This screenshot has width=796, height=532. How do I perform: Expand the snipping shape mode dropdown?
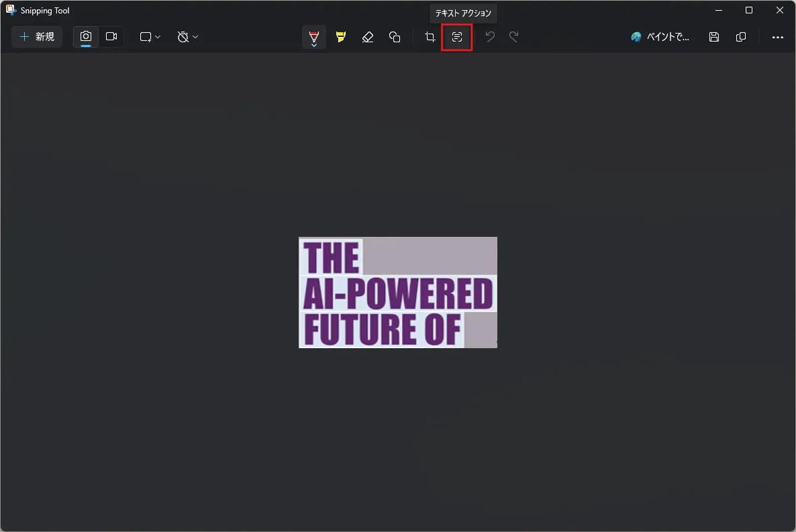coord(150,37)
